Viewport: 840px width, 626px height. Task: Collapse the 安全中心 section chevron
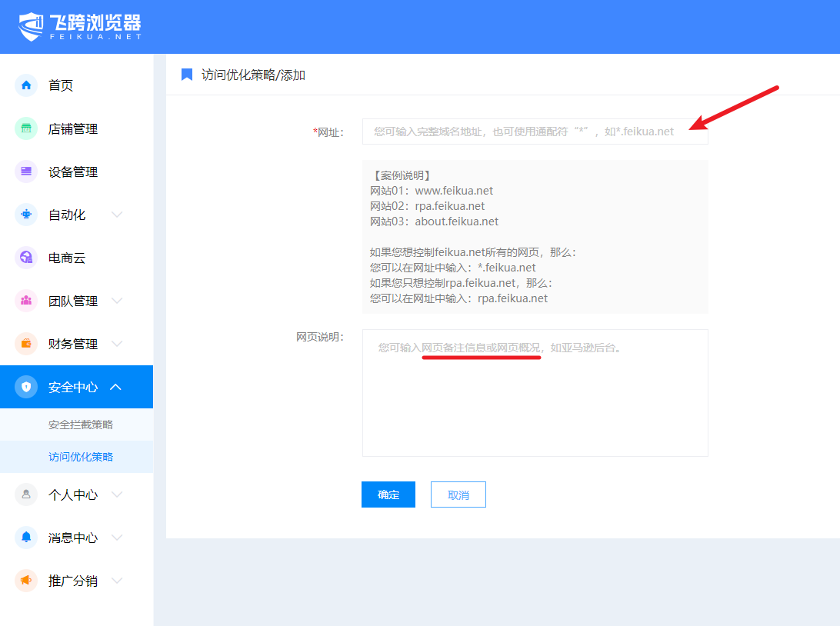116,387
